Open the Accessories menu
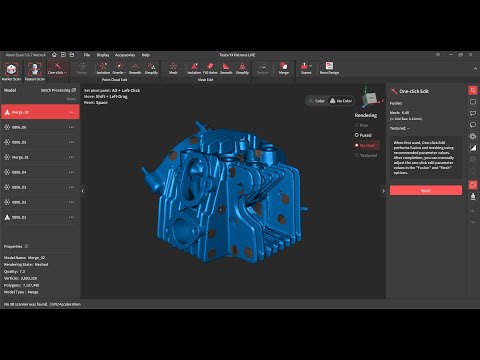Viewport: 480px width, 360px height. [125, 55]
